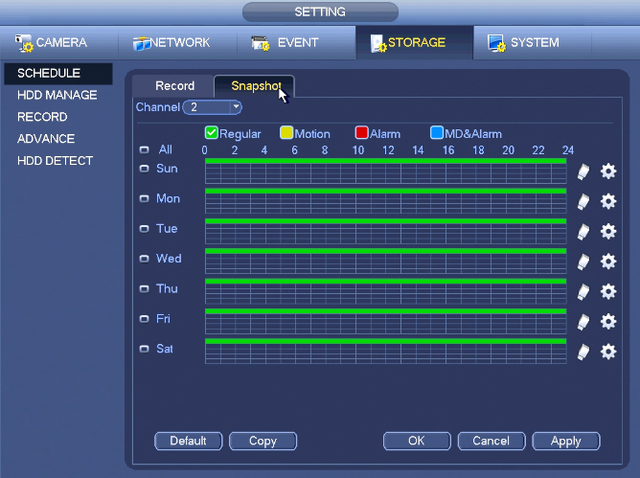The image size is (640, 478).
Task: Enable the Mon day checkbox
Action: (x=144, y=199)
